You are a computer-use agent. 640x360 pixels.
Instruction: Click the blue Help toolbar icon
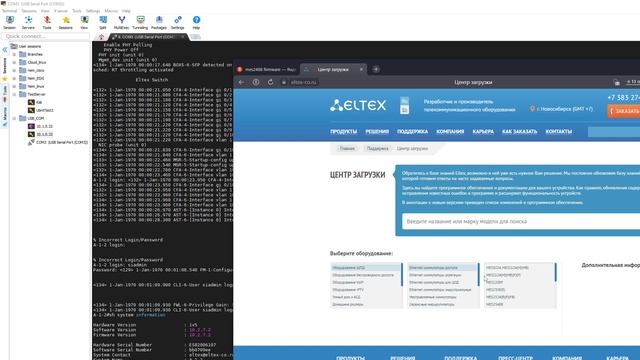(196, 22)
